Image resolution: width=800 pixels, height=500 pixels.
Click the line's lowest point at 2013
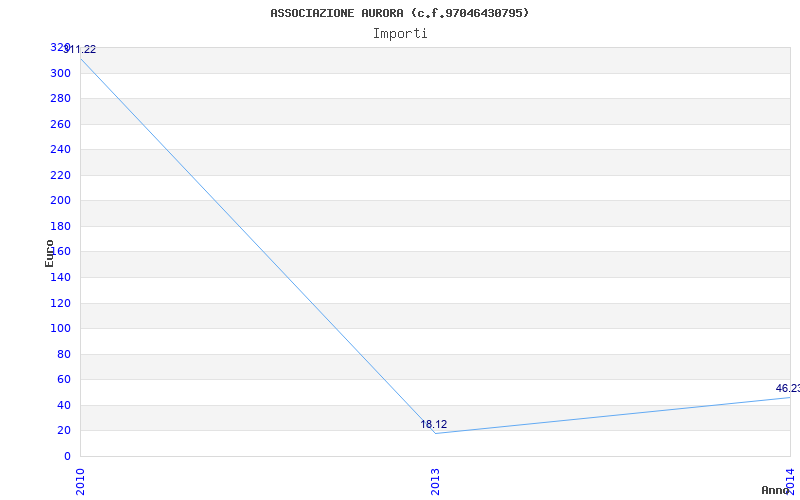click(x=435, y=433)
